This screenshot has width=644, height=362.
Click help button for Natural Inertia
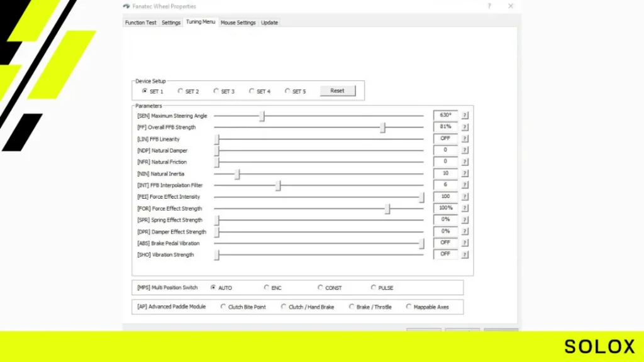pyautogui.click(x=465, y=173)
